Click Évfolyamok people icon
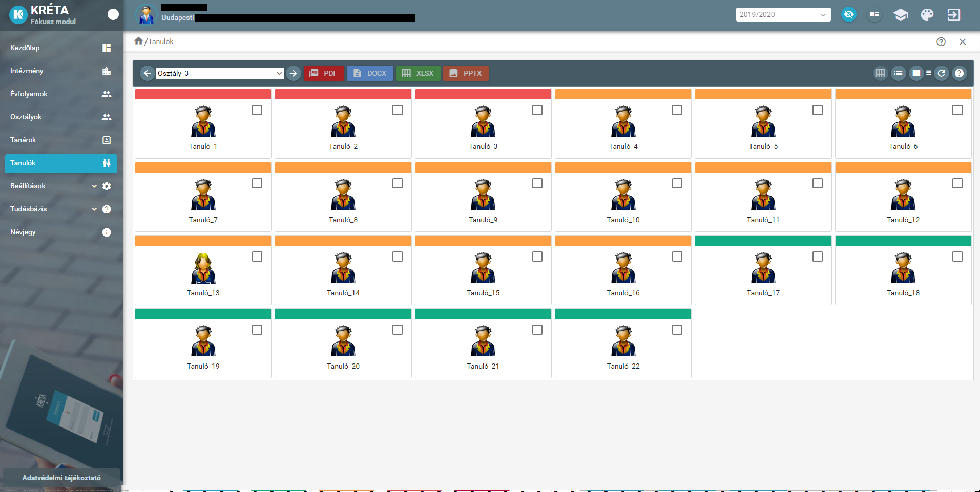Screen dimensions: 980x492 click(107, 94)
